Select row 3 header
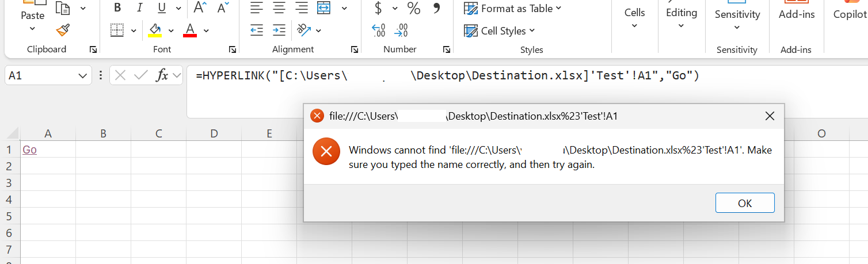Image resolution: width=868 pixels, height=264 pixels. [9, 183]
